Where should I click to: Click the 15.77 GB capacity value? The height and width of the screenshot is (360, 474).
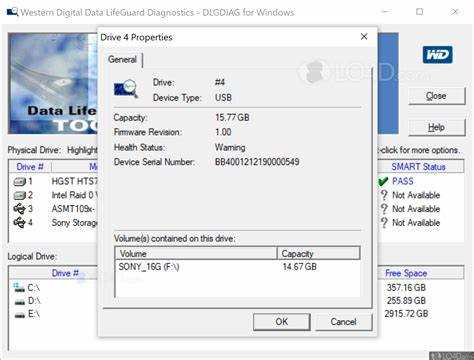point(232,117)
